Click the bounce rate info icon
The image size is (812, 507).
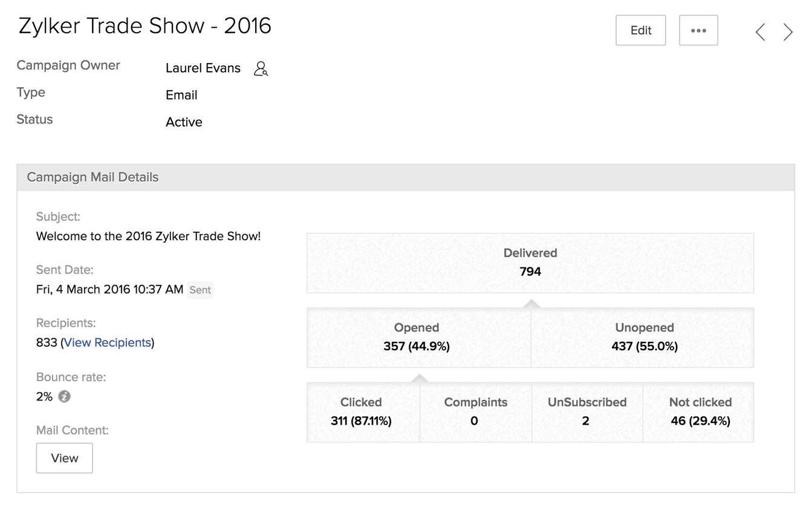coord(64,397)
